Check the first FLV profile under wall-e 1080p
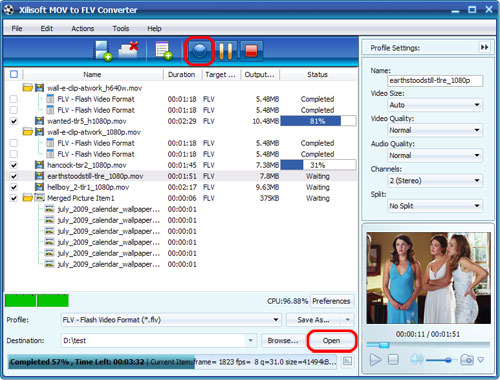 pyautogui.click(x=14, y=143)
